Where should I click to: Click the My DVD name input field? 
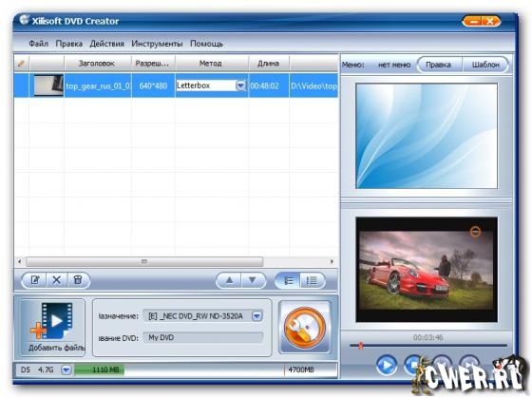click(203, 337)
